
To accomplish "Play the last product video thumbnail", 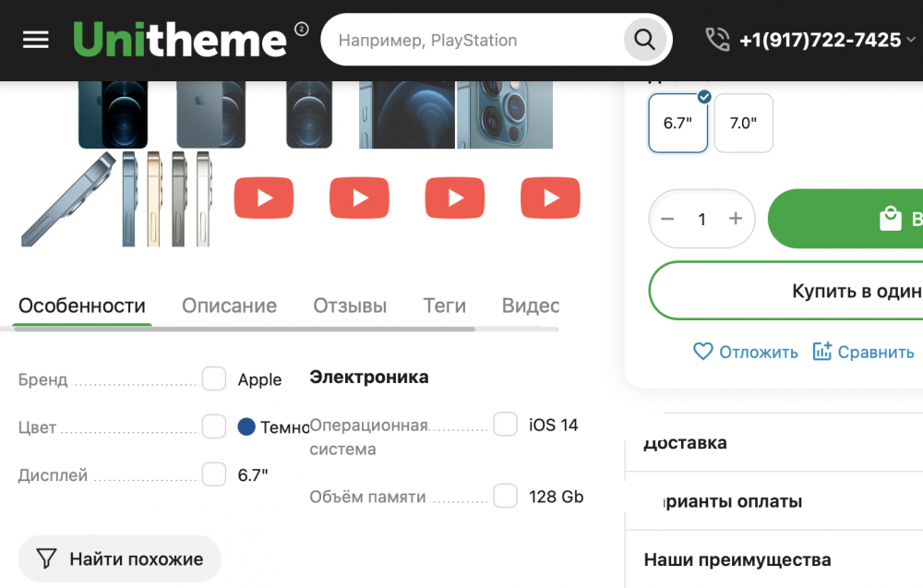I will click(x=550, y=198).
